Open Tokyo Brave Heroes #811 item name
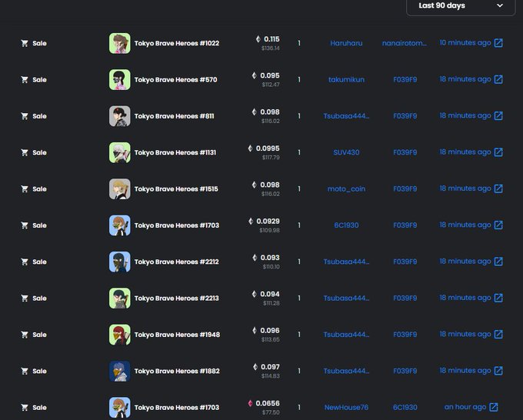The height and width of the screenshot is (420, 523). coord(174,116)
